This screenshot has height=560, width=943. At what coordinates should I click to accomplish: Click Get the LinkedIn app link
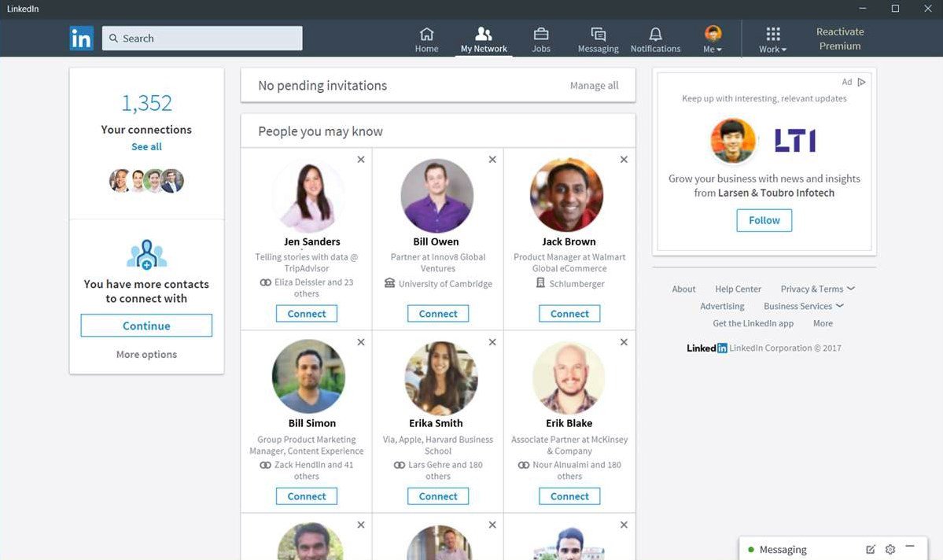[753, 323]
